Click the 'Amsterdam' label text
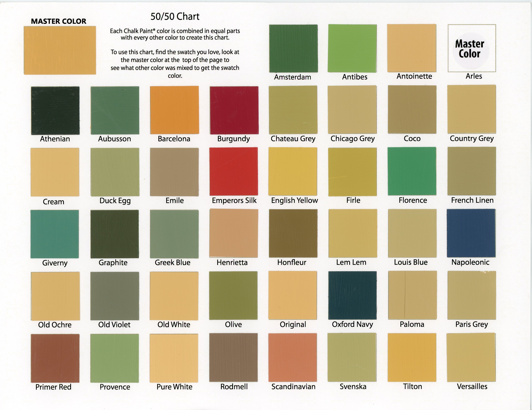The width and height of the screenshot is (532, 410). [293, 77]
